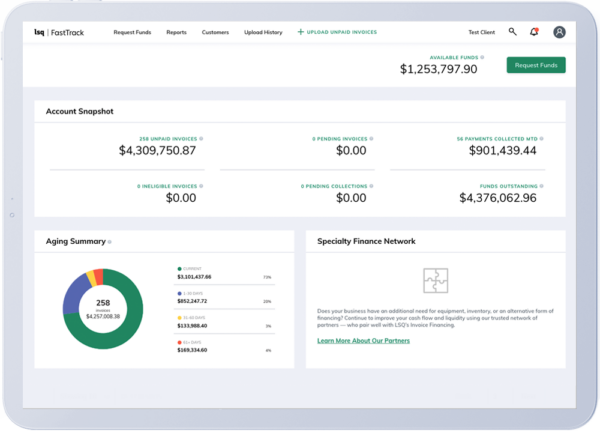Click info icon next to Available Funds

480,58
